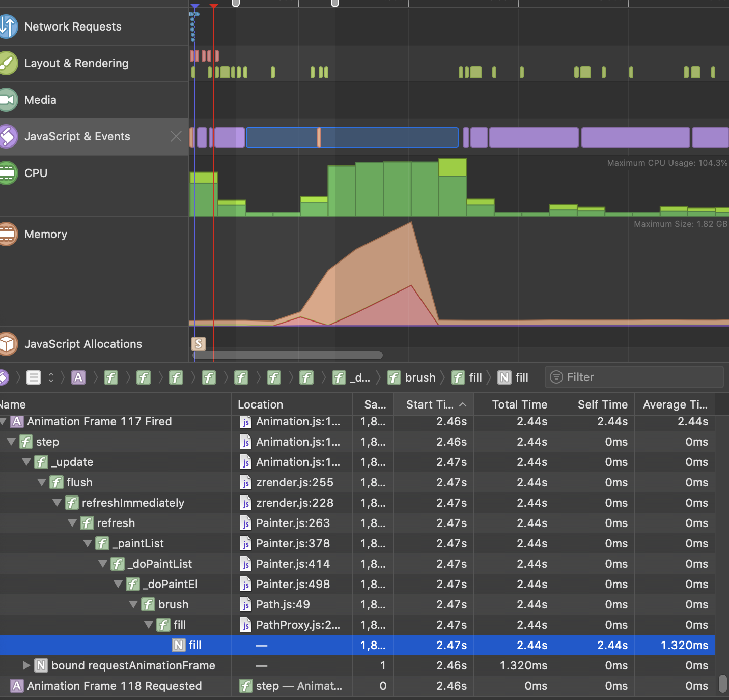
Task: Click the blue start marker in ruler
Action: [x=195, y=6]
